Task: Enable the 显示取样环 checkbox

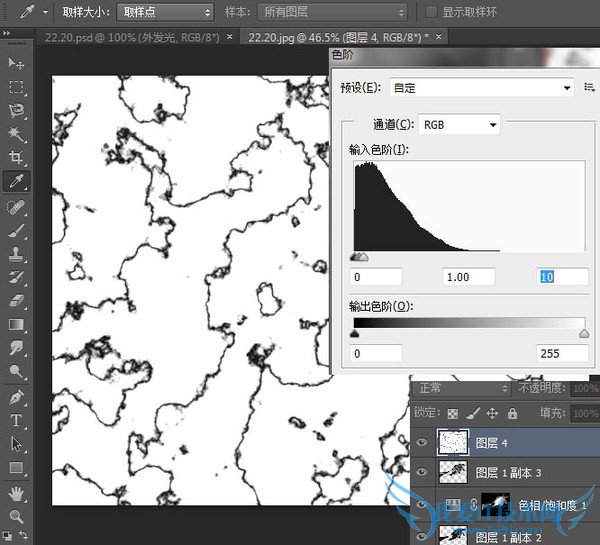Action: pyautogui.click(x=432, y=12)
